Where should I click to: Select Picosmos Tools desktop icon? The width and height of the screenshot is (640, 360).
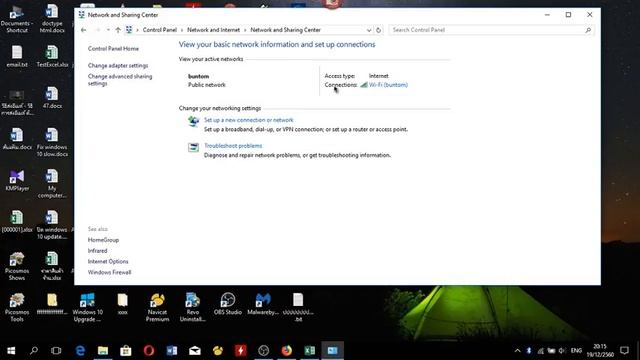(x=17, y=307)
